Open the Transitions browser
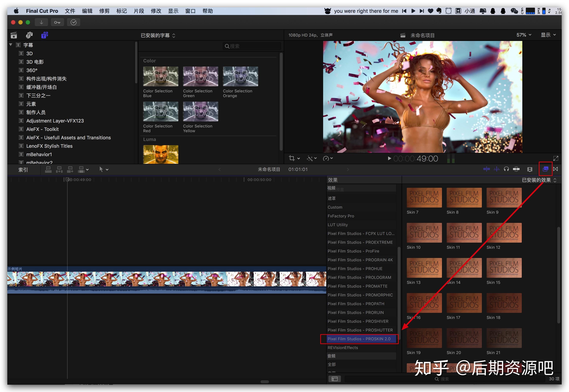The width and height of the screenshot is (569, 392). [556, 169]
